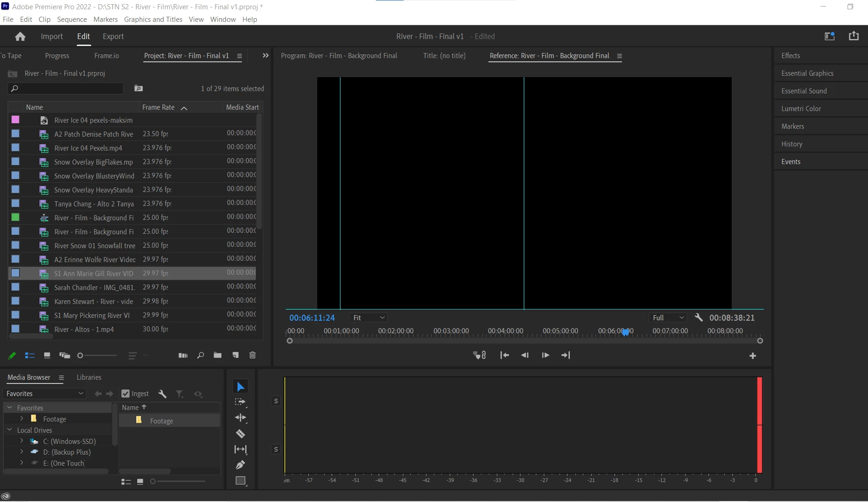Switch Media Browser to list view
The height and width of the screenshot is (502, 868).
(x=126, y=482)
